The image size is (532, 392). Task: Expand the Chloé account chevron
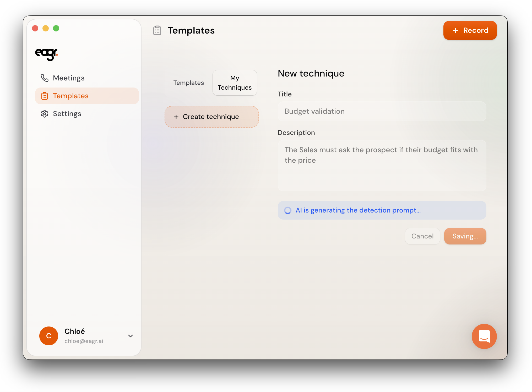click(x=130, y=336)
